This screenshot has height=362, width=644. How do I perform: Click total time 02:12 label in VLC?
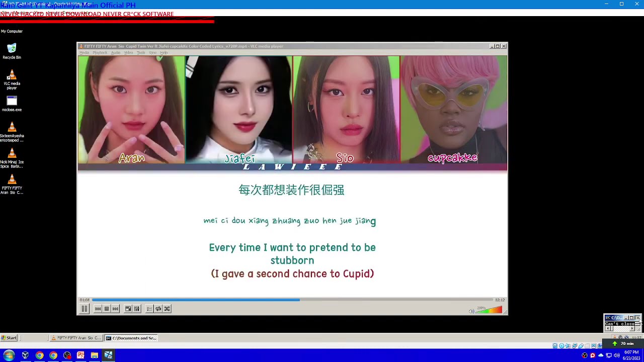[500, 300]
